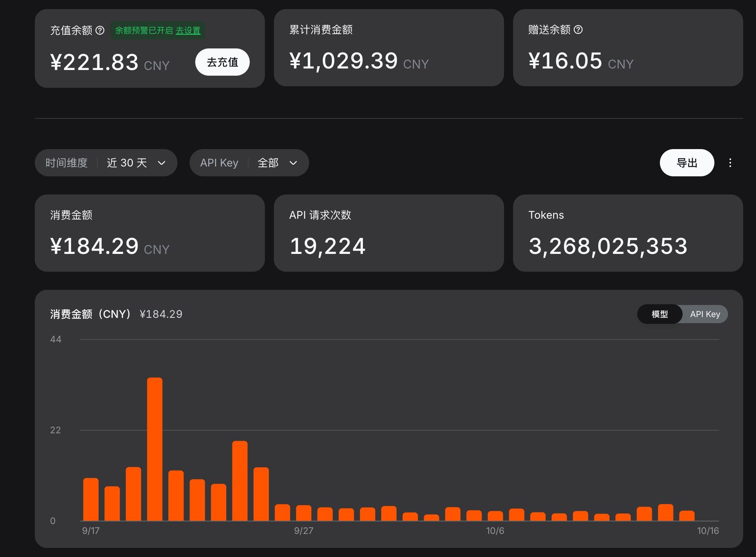This screenshot has width=756, height=557.
Task: Click the 累计消费金额 card title
Action: click(321, 30)
